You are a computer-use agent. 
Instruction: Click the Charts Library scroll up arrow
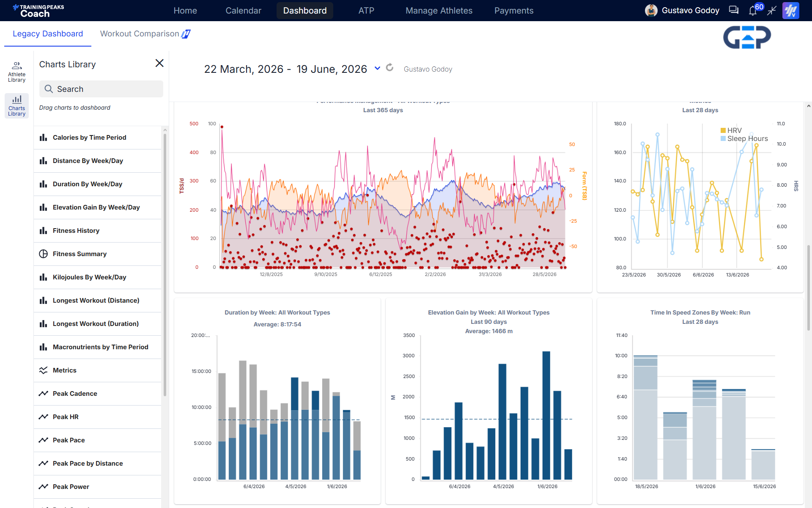click(165, 130)
